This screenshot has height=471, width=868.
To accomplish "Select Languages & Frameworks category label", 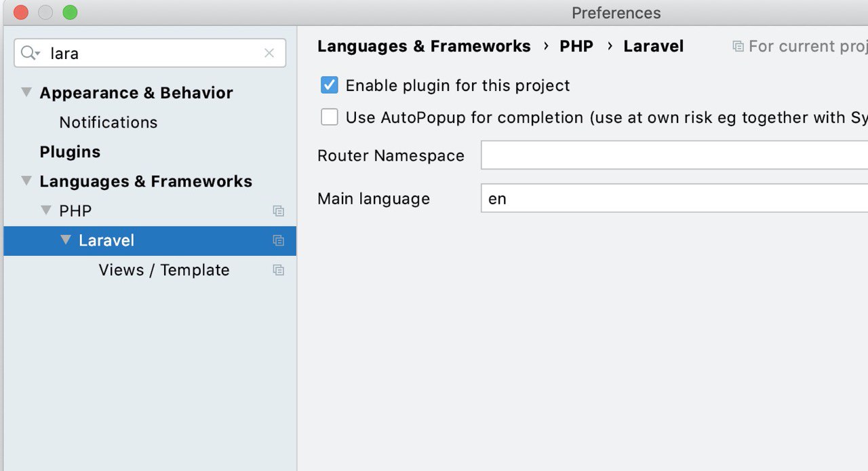I will coord(146,181).
